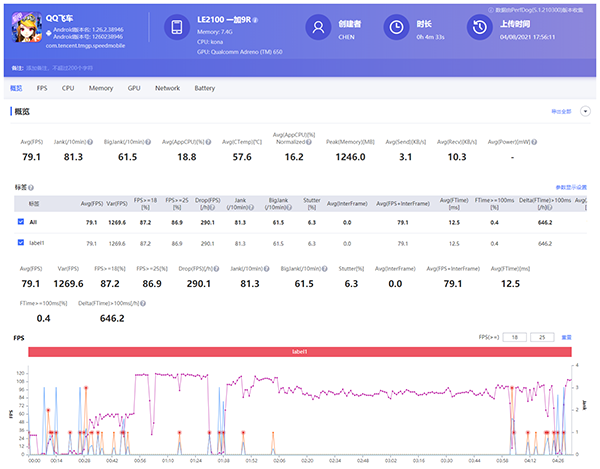Open the Network tab

tap(167, 89)
